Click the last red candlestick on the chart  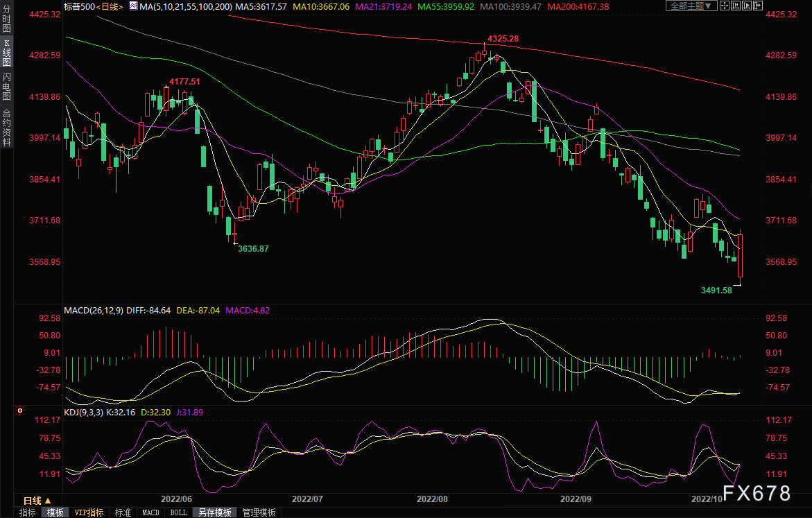pyautogui.click(x=741, y=256)
